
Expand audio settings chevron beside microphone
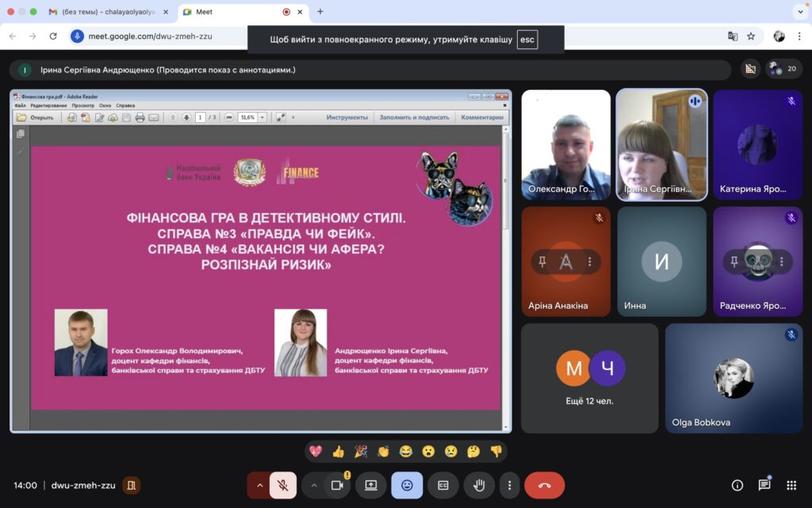(x=259, y=485)
